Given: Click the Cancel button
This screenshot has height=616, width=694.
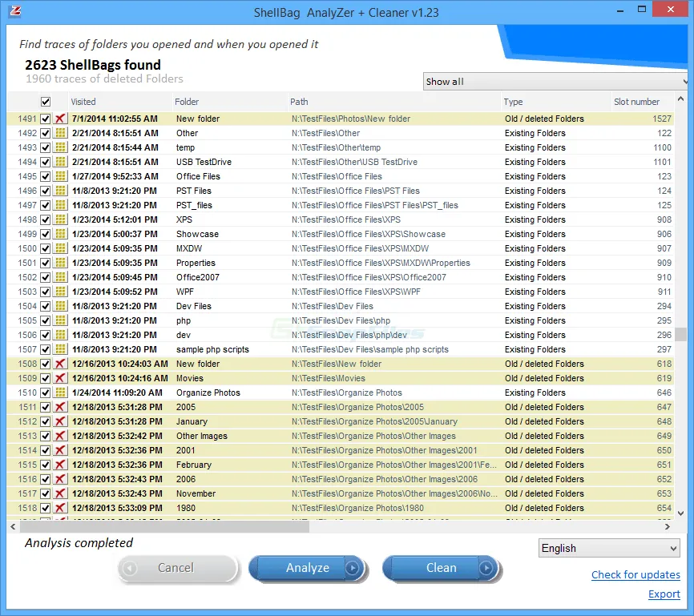Looking at the screenshot, I should point(177,568).
